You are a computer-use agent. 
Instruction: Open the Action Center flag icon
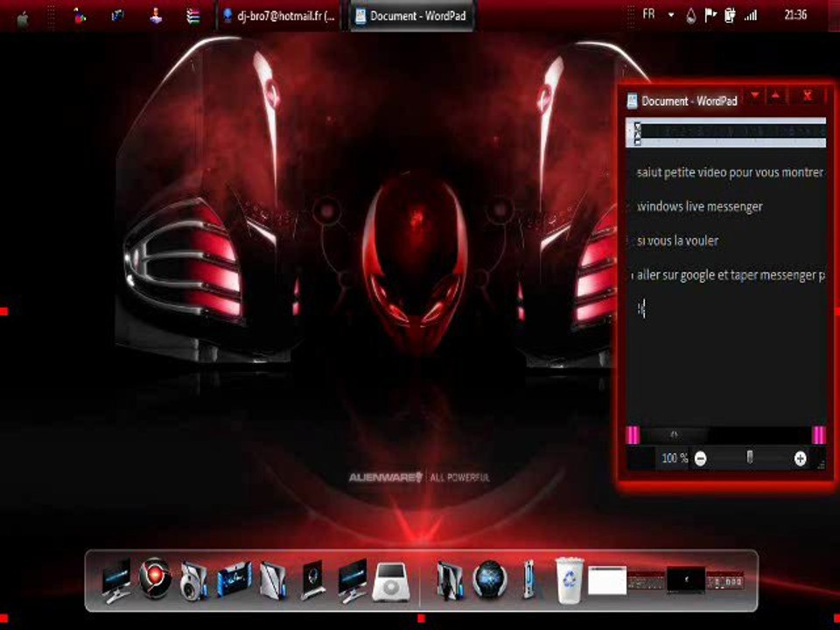(x=710, y=16)
